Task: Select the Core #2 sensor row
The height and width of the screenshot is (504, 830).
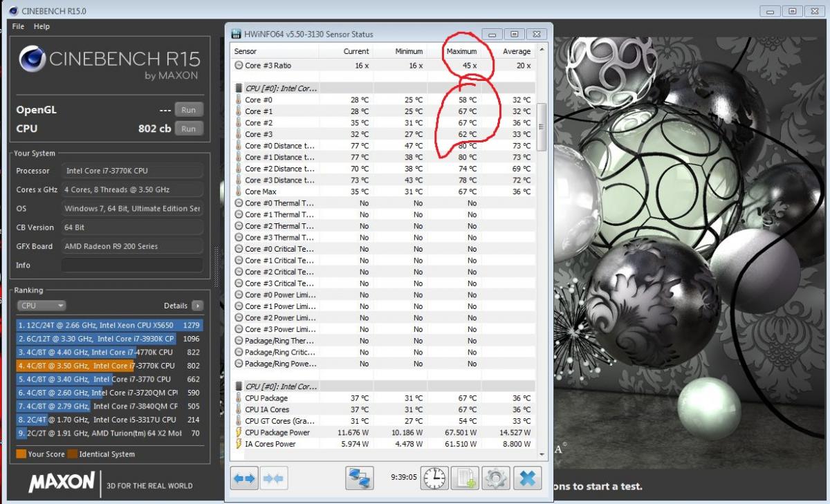Action: pos(383,123)
